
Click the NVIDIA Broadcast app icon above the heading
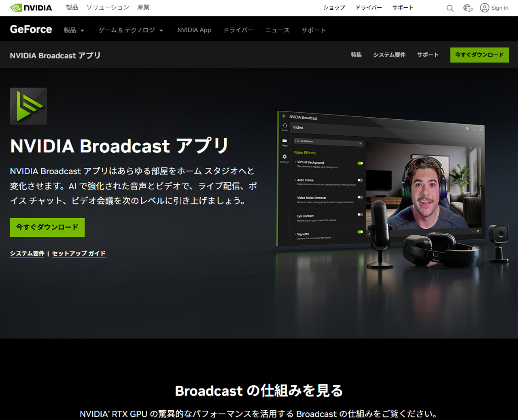(x=28, y=106)
